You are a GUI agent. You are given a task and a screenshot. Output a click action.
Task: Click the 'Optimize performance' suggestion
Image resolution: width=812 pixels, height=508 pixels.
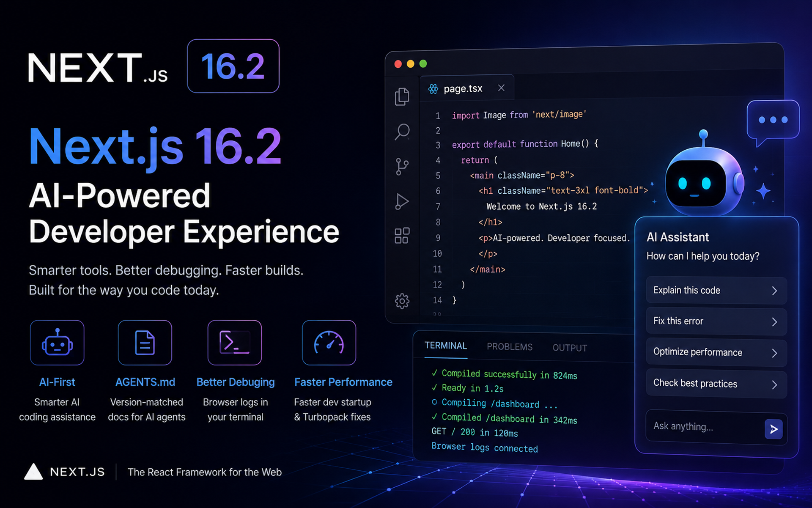[716, 353]
